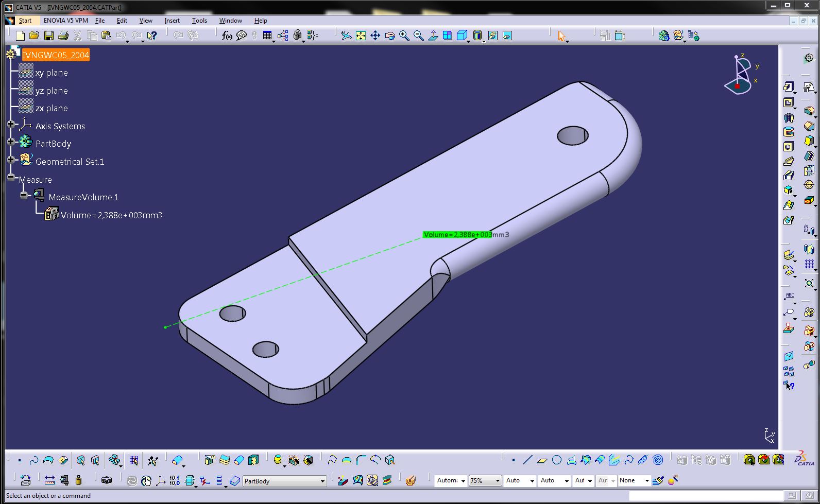This screenshot has width=820, height=504.
Task: Open the File menu
Action: pyautogui.click(x=100, y=21)
